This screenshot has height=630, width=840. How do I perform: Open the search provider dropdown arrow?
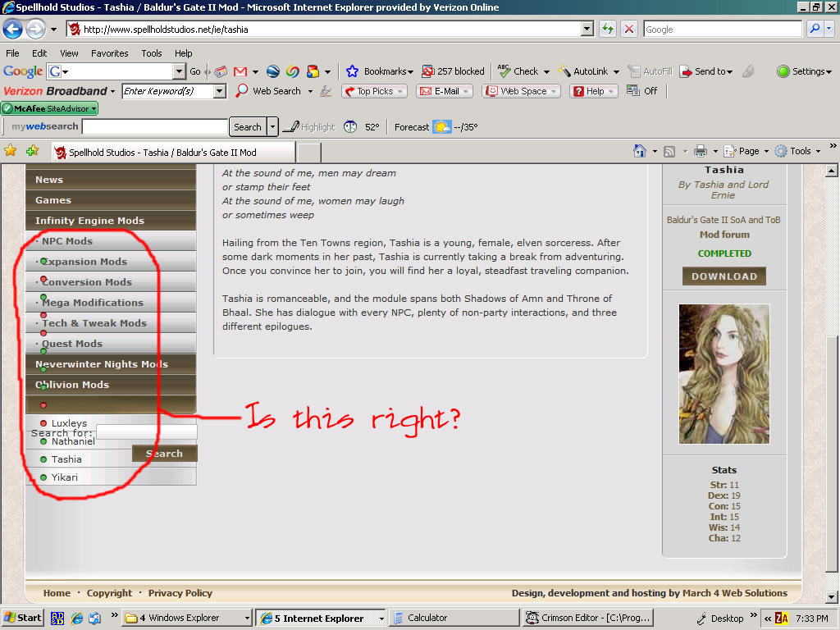tap(829, 29)
